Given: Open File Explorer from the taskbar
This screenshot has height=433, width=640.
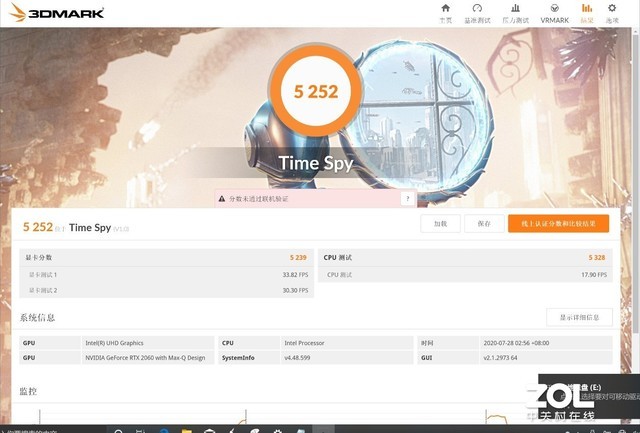Looking at the screenshot, I should (x=187, y=431).
